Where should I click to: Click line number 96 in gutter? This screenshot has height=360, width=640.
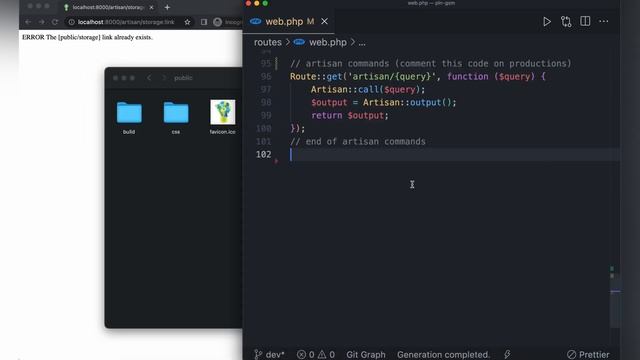[x=266, y=77]
